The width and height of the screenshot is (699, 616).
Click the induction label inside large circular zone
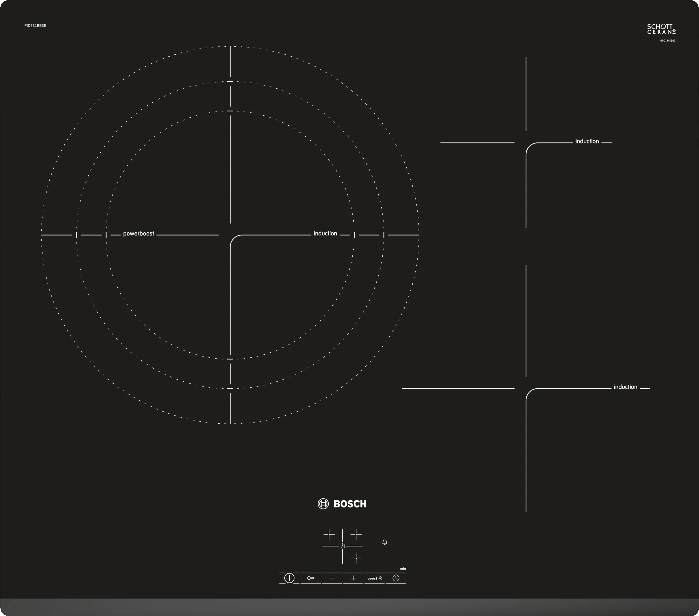click(325, 234)
